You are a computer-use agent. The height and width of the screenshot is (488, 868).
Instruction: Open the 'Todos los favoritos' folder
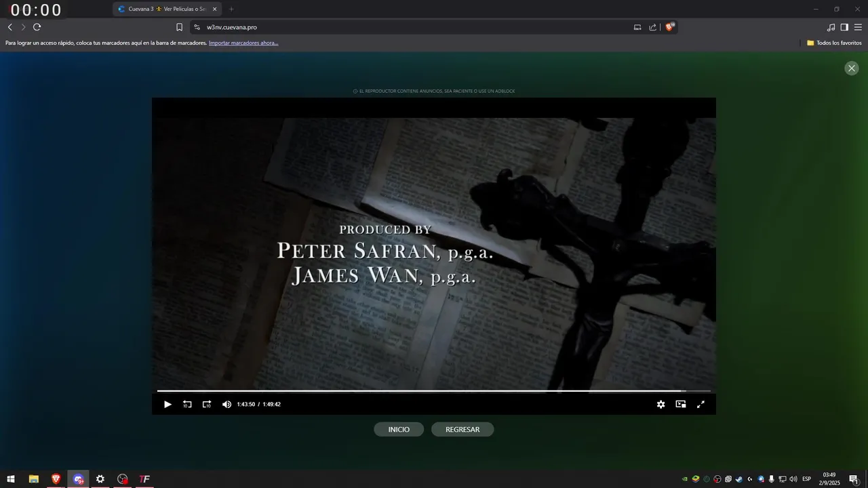click(834, 43)
